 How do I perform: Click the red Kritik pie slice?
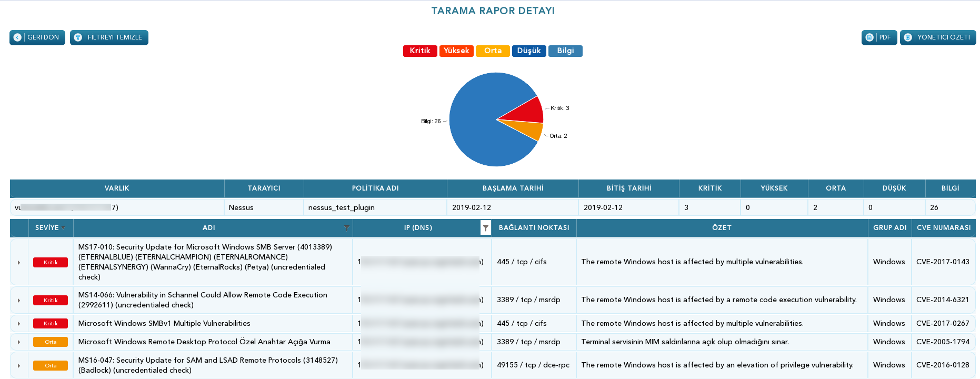click(526, 111)
